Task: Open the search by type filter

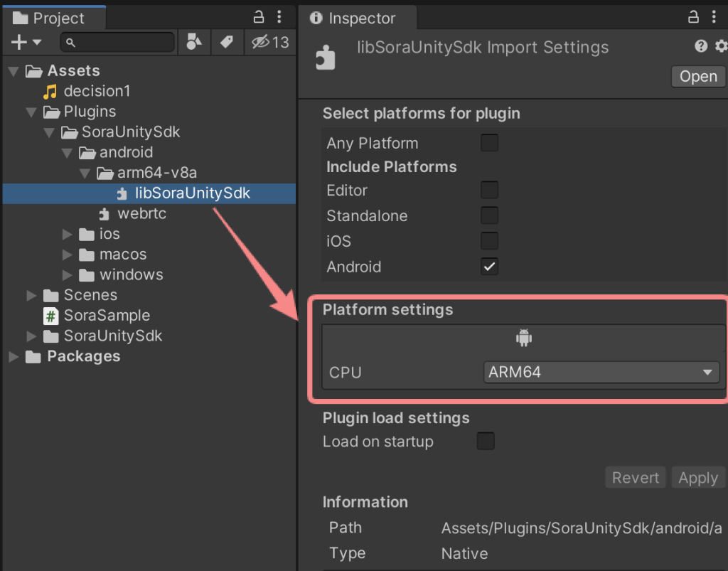Action: click(194, 42)
